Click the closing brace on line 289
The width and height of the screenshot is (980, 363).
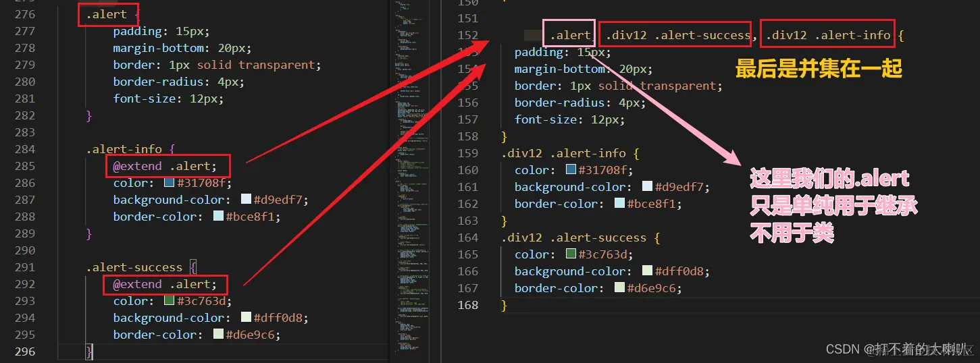click(88, 233)
